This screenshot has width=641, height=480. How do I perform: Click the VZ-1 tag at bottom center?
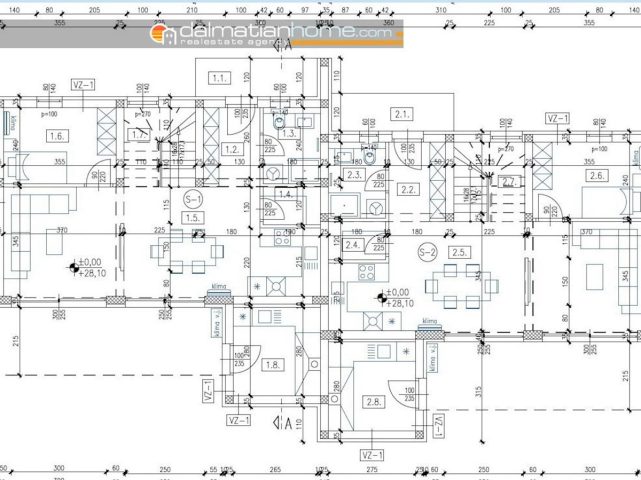point(372,455)
